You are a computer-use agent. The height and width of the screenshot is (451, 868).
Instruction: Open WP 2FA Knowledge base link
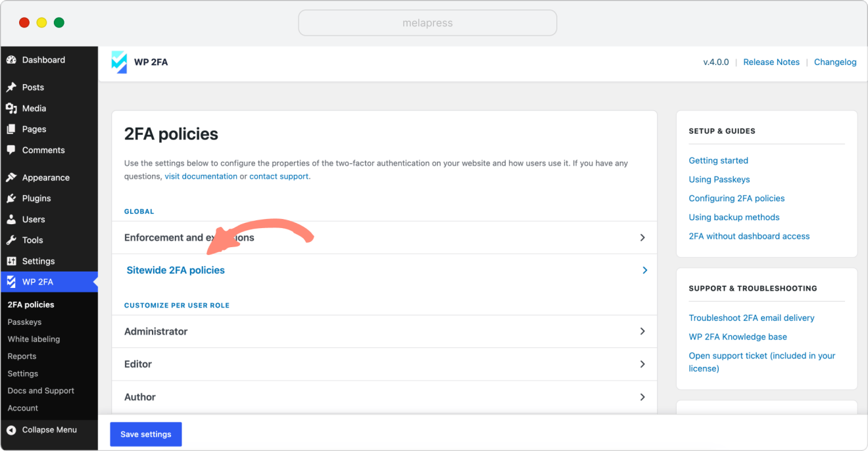pyautogui.click(x=738, y=337)
